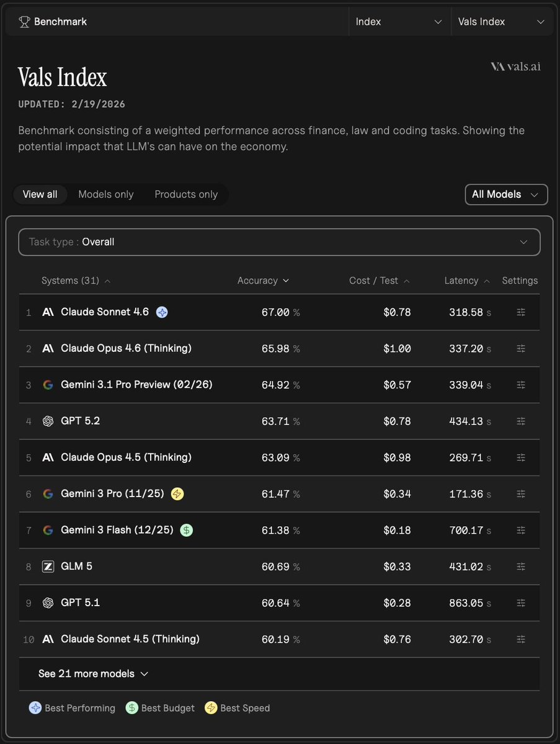Sort table by Latency column
The image size is (560, 744).
coord(467,281)
